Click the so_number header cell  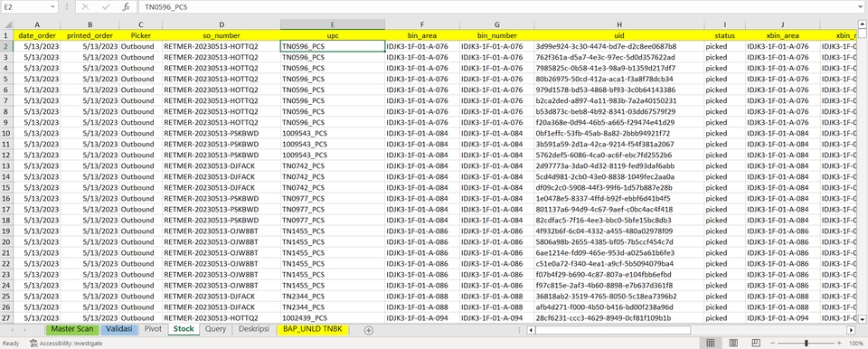click(x=222, y=35)
